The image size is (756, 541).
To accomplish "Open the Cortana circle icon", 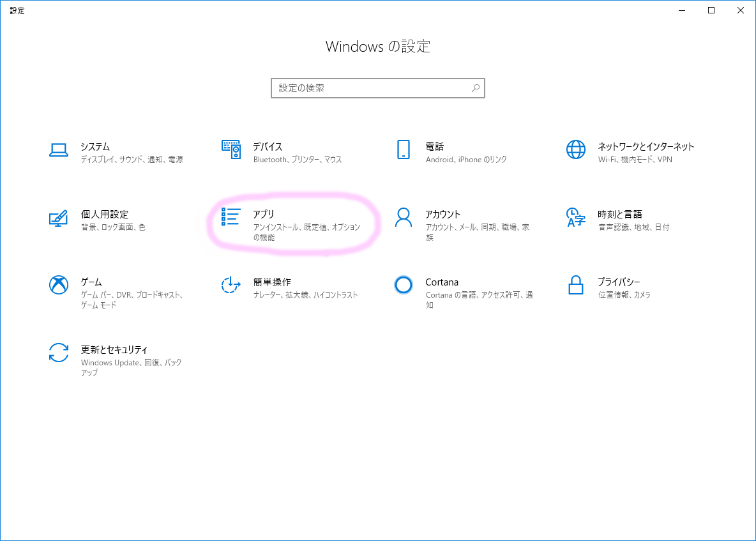I will pos(404,285).
